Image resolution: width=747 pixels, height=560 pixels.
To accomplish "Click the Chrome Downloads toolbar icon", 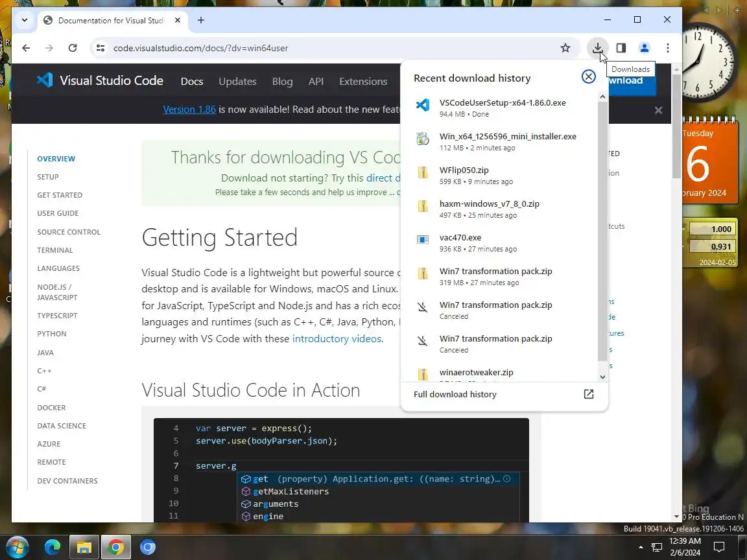I will click(x=597, y=48).
